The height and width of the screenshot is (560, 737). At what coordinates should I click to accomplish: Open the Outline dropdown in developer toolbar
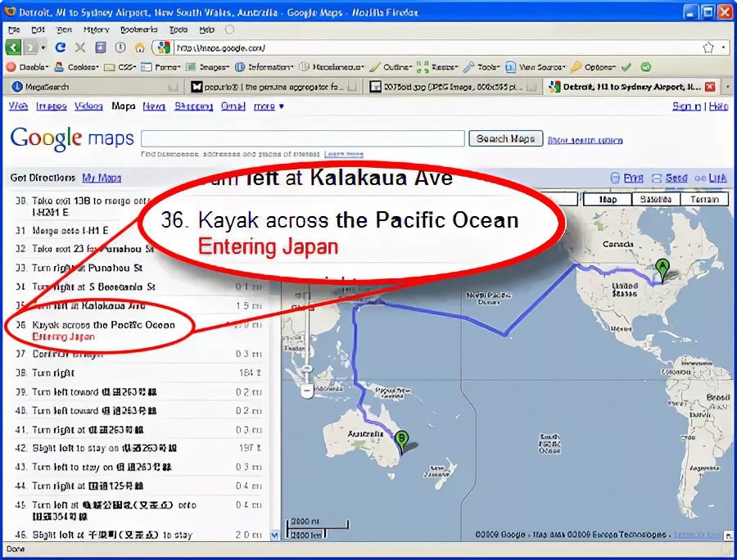click(x=391, y=67)
